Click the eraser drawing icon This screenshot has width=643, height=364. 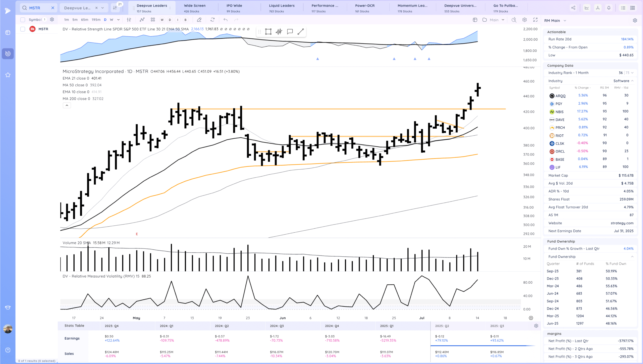coord(199,20)
